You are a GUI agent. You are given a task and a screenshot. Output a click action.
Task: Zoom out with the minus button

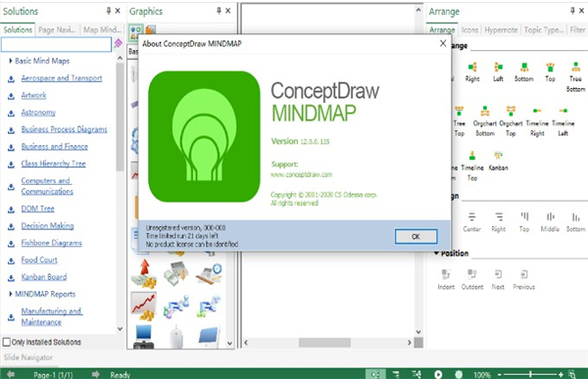tap(500, 374)
